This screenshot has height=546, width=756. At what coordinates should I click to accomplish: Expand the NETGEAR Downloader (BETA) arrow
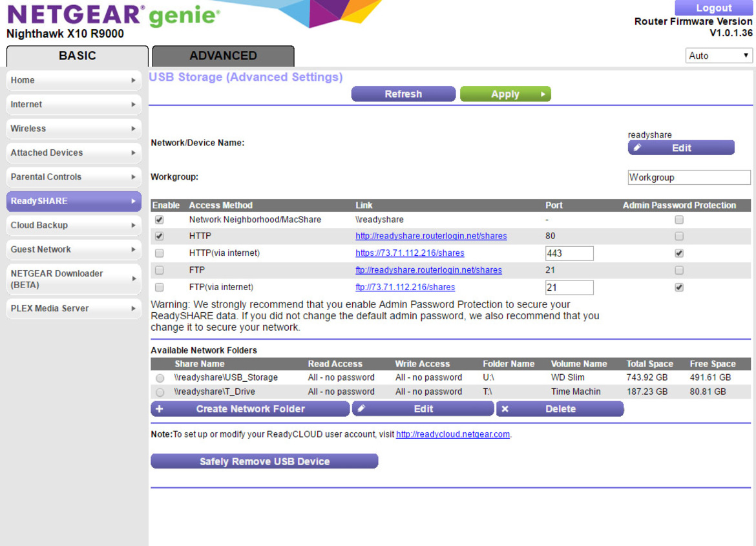click(134, 278)
